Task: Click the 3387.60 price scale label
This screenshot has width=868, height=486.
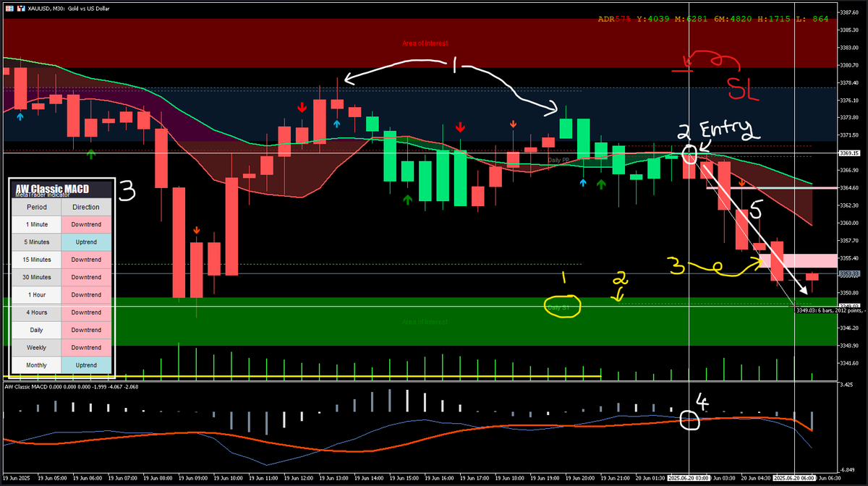Action: [850, 12]
